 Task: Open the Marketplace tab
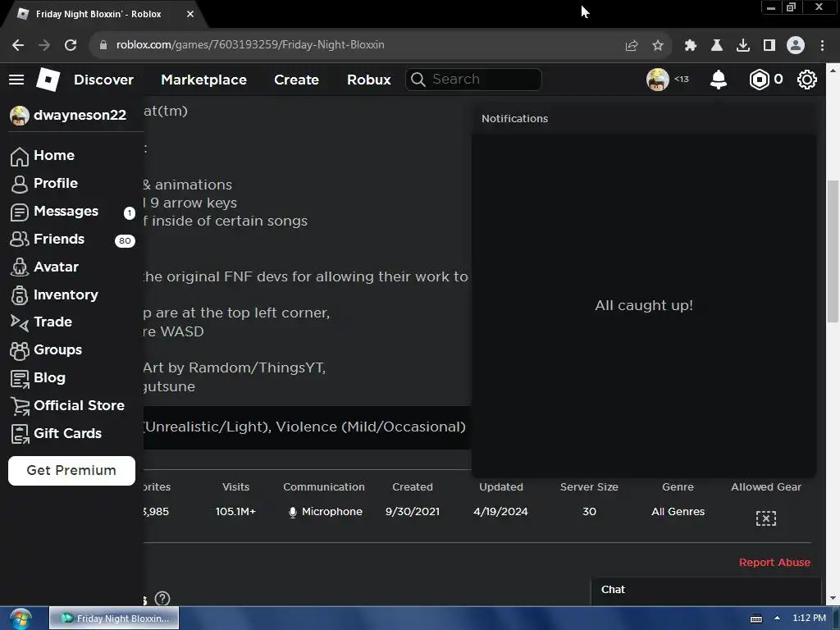pos(203,80)
